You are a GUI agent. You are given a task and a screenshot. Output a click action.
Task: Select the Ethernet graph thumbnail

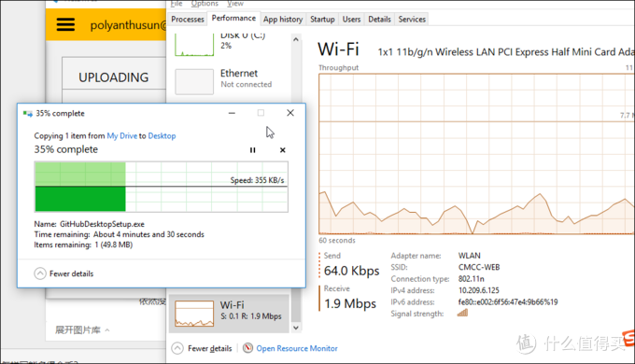click(194, 82)
